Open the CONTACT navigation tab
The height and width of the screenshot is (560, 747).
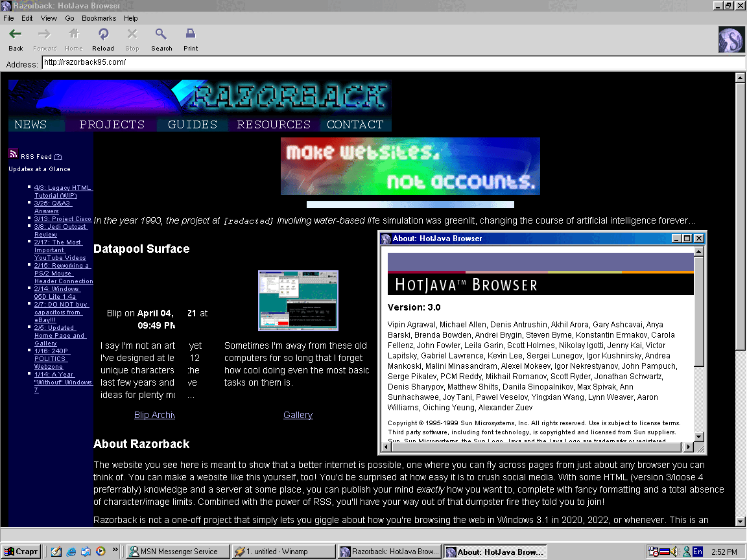pyautogui.click(x=355, y=124)
